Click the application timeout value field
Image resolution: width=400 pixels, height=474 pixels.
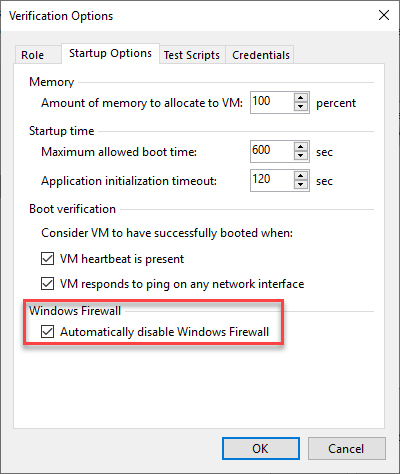(272, 180)
